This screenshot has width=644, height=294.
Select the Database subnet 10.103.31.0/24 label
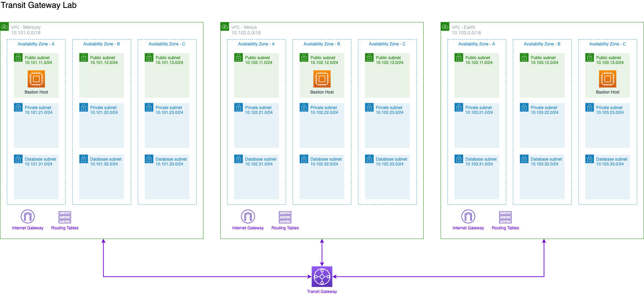481,162
